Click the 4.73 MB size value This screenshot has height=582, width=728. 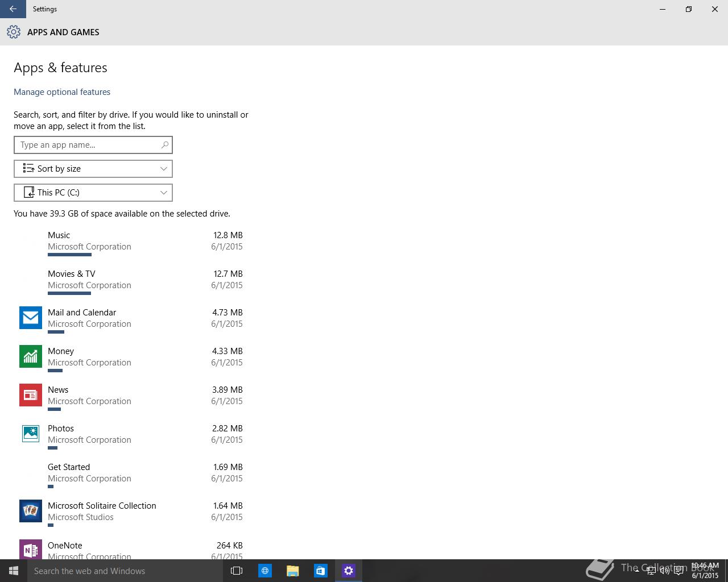pyautogui.click(x=227, y=313)
